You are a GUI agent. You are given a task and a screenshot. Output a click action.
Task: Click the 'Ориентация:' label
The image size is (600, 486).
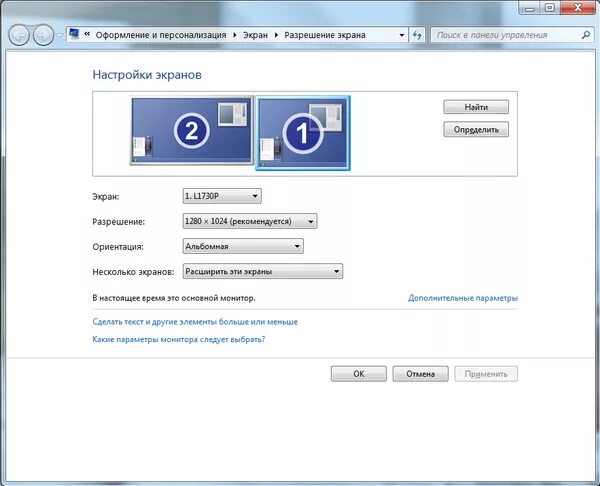(118, 247)
